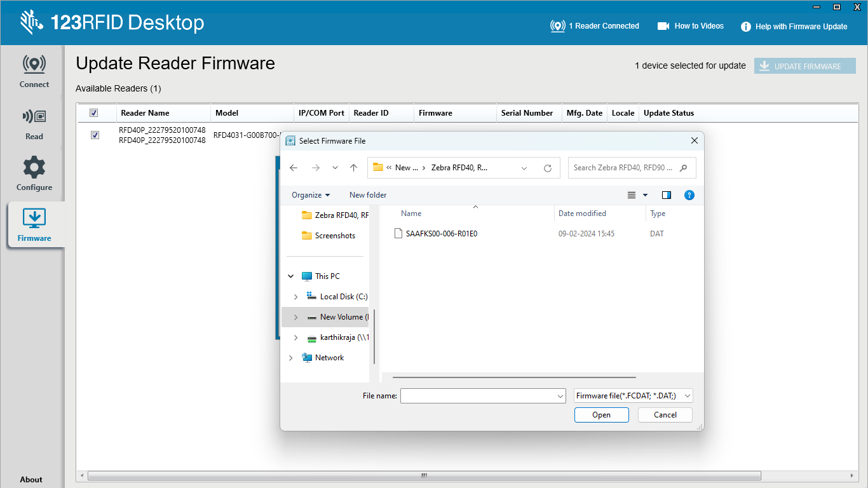Image resolution: width=868 pixels, height=488 pixels.
Task: Open the Organize dropdown menu
Action: pos(311,195)
